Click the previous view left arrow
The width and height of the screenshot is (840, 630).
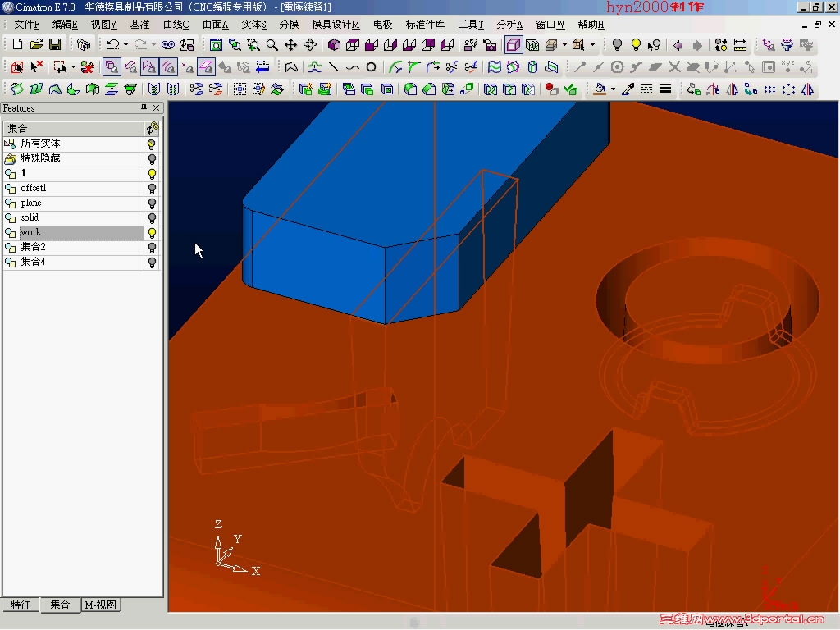[678, 45]
